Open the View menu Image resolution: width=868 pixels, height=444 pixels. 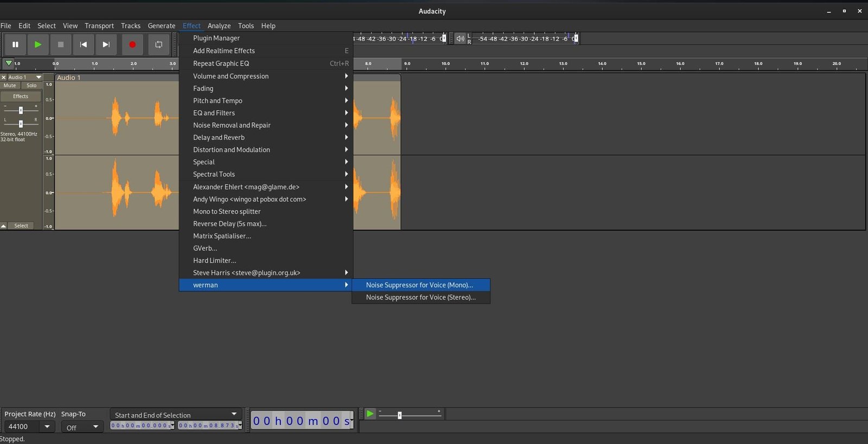click(70, 26)
